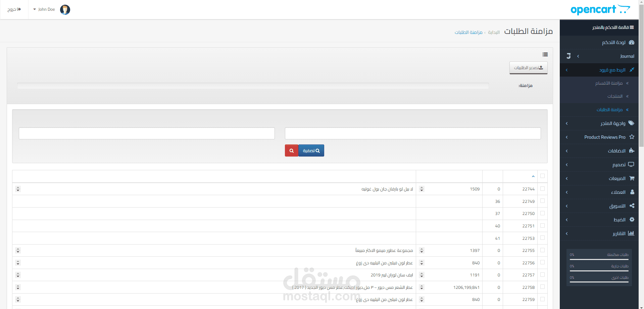Click البداية breadcrumb link
The width and height of the screenshot is (644, 309).
tap(494, 32)
